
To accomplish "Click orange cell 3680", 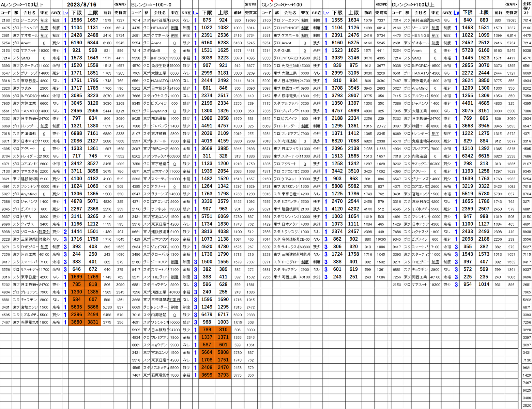I will [77, 322].
